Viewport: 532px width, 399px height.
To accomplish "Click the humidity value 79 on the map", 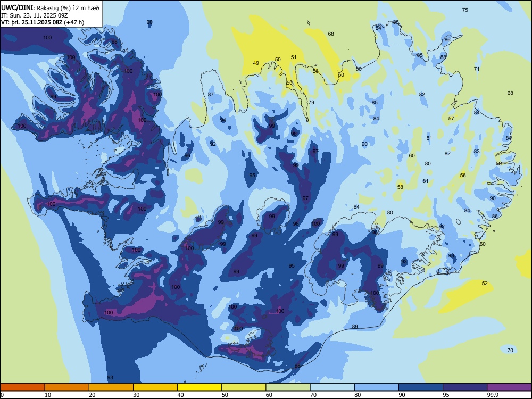I will (x=311, y=103).
